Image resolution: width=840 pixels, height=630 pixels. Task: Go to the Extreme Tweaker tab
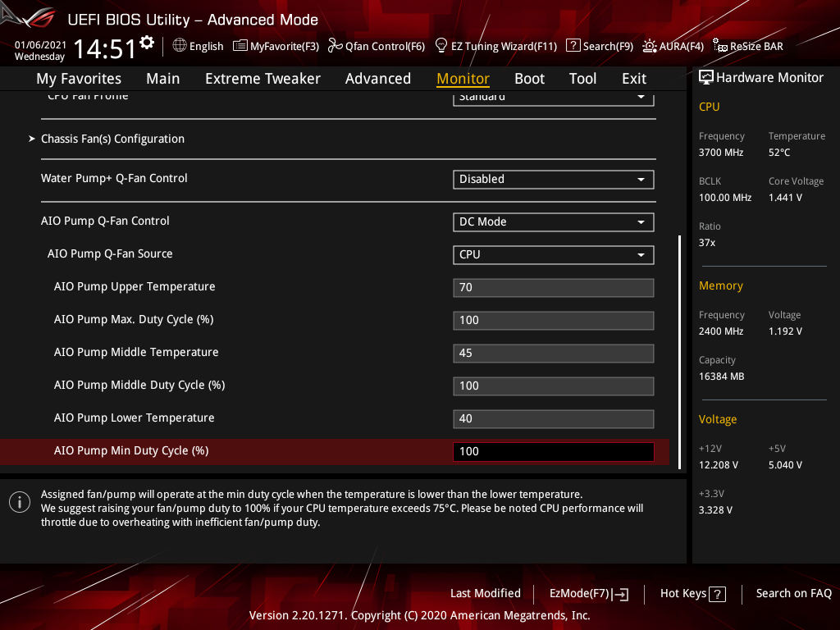tap(262, 79)
